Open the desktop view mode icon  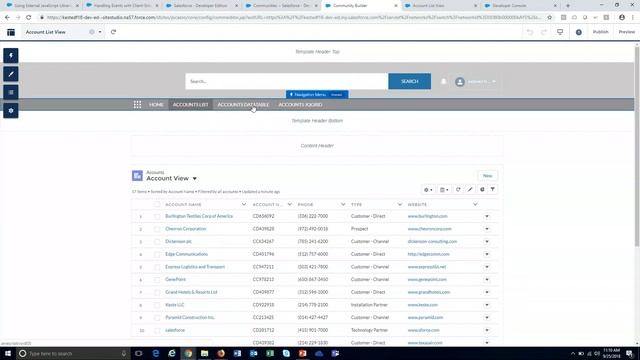coord(560,32)
